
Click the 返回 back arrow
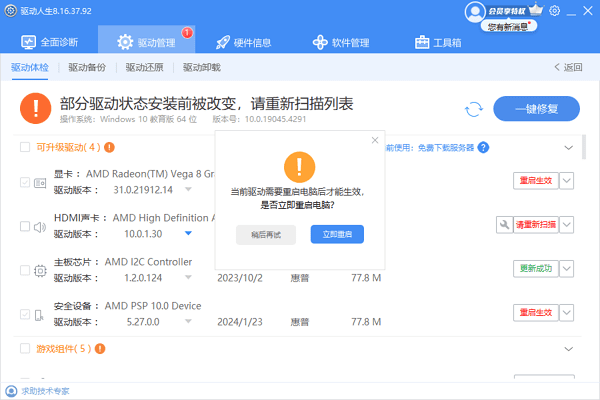coord(567,68)
